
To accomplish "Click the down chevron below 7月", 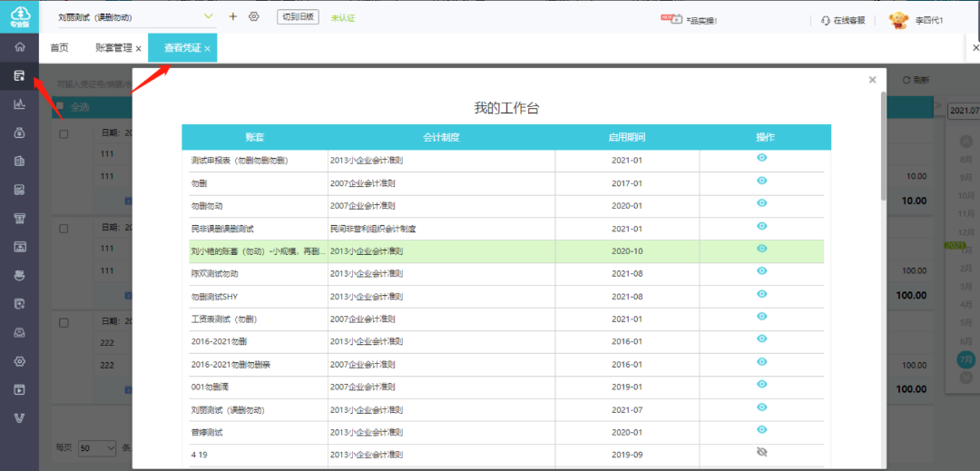I will coord(965,378).
